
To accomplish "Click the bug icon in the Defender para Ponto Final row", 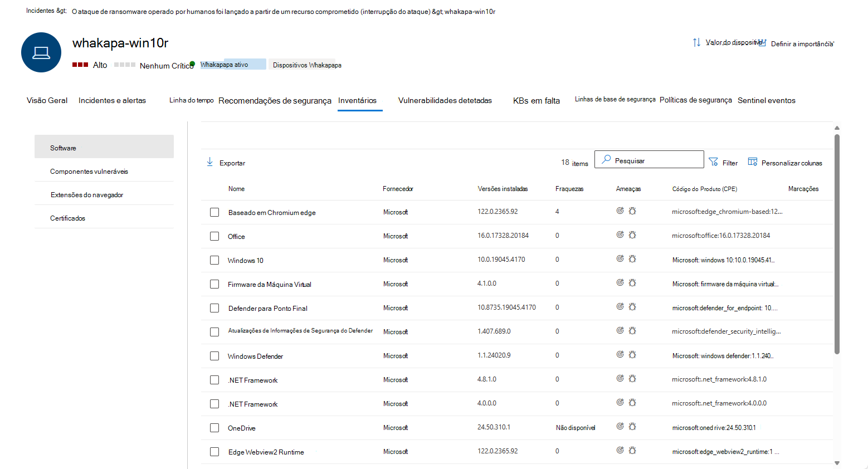I will [632, 307].
